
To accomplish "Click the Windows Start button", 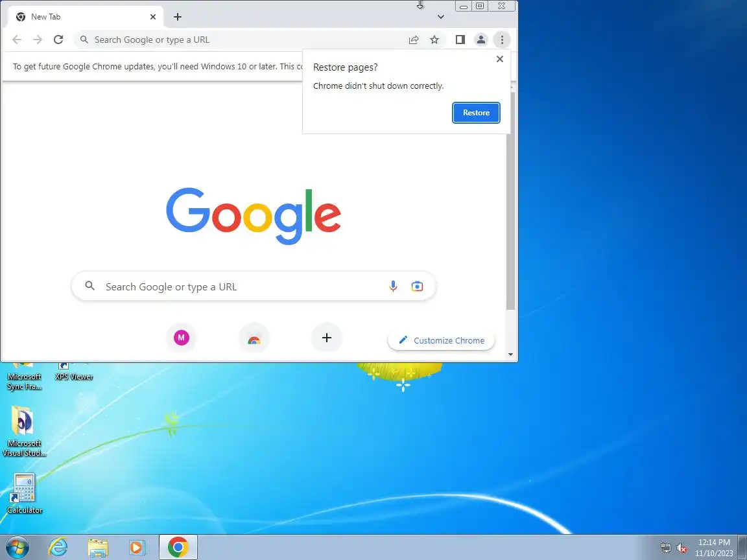I will [x=17, y=547].
